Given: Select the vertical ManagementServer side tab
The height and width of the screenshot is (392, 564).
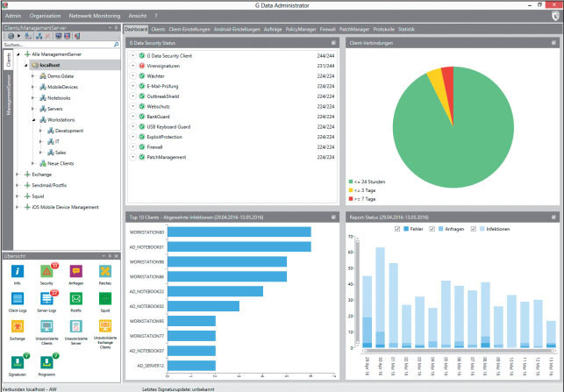Looking at the screenshot, I should pyautogui.click(x=9, y=95).
